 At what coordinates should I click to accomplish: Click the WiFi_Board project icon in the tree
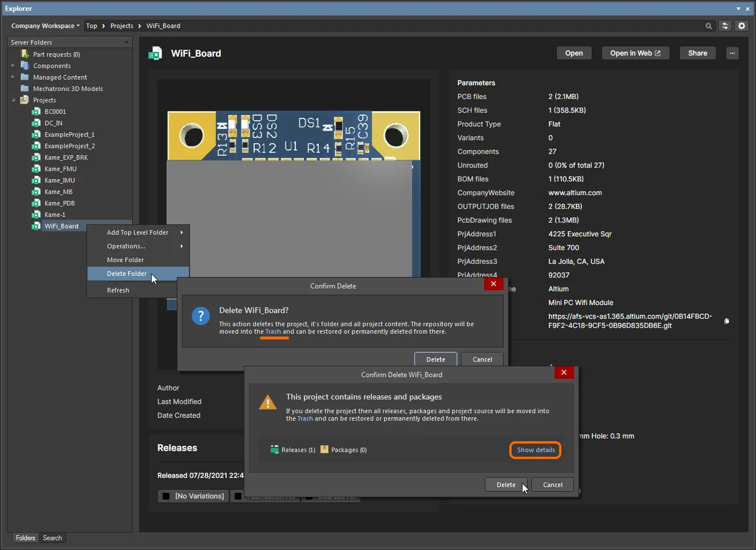(x=36, y=226)
